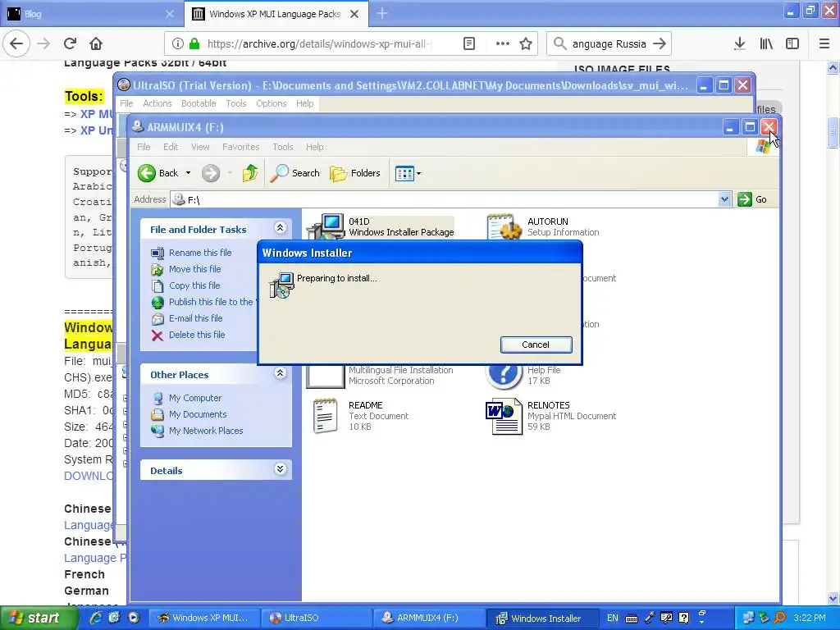Show site information for archive.org
The height and width of the screenshot is (630, 840).
pos(178,43)
